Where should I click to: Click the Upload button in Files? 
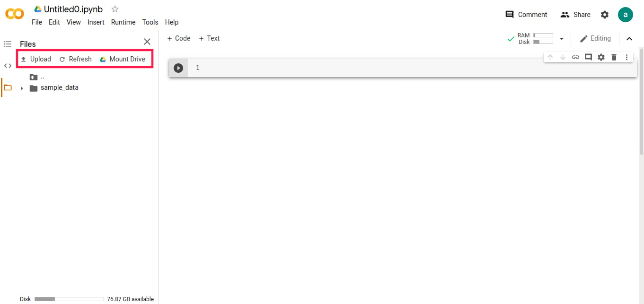pyautogui.click(x=35, y=59)
